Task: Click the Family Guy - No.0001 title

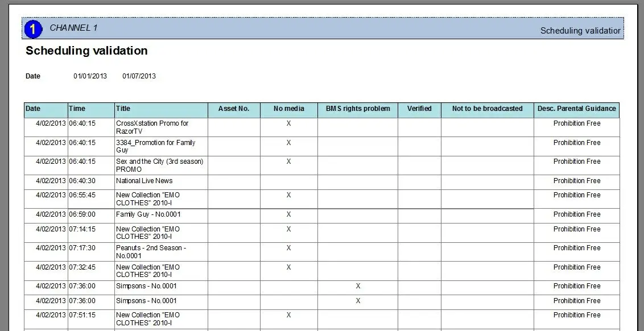Action: coord(148,214)
